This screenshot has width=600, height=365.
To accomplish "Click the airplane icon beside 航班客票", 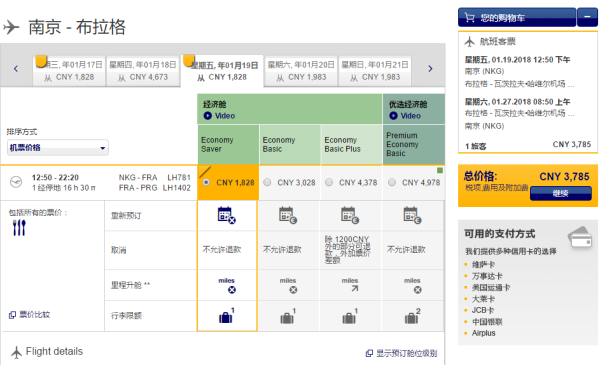I will [470, 41].
